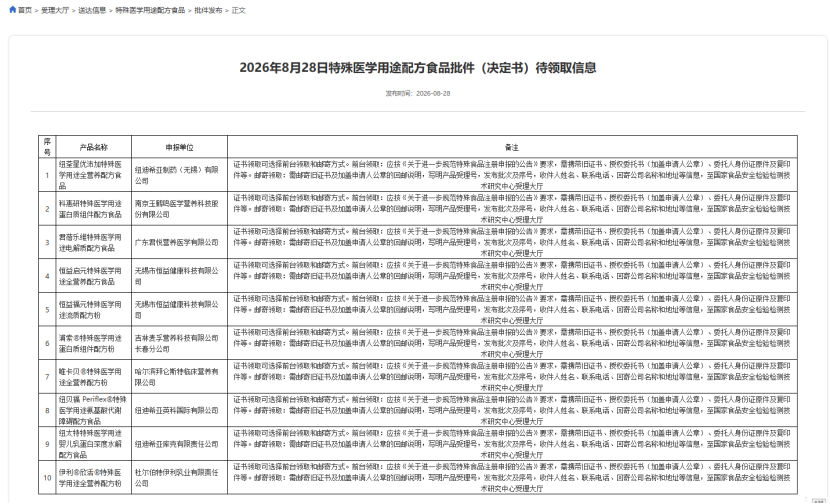Image resolution: width=830 pixels, height=504 pixels.
Task: Open 批件发布 breadcrumb link
Action: pyautogui.click(x=208, y=10)
